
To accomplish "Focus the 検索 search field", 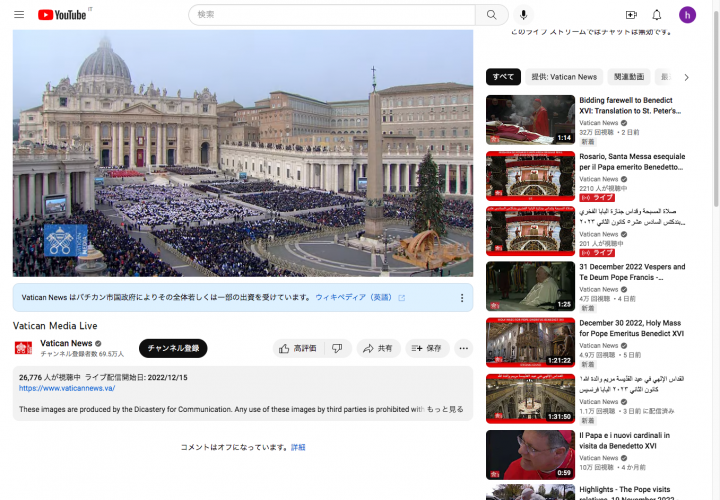I will click(x=332, y=15).
